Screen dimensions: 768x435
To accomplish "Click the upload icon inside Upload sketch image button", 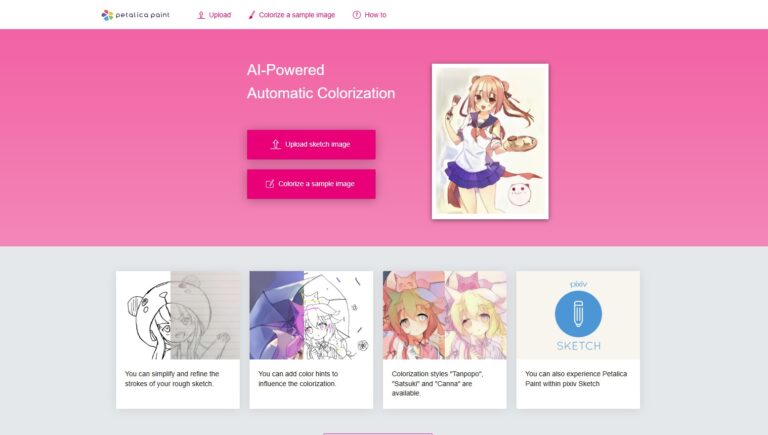I will (275, 144).
